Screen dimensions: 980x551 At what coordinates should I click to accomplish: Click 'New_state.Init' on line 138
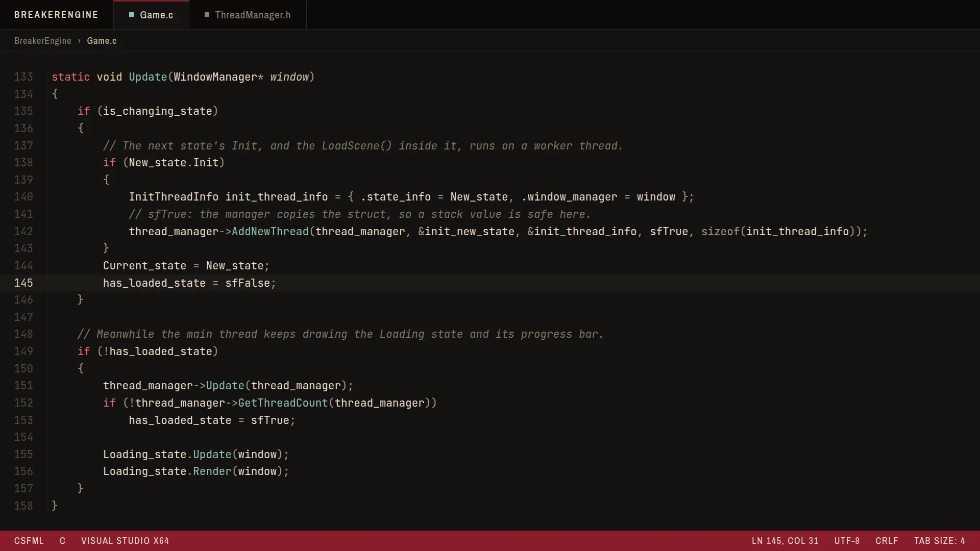point(174,163)
